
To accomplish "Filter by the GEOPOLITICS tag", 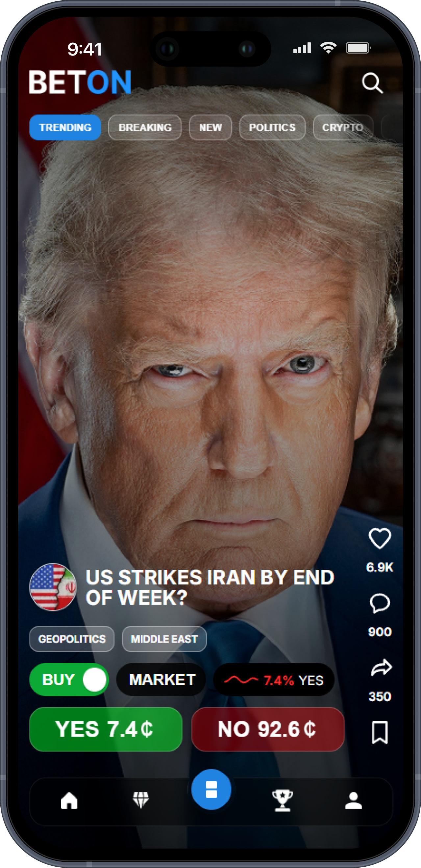I will point(72,639).
